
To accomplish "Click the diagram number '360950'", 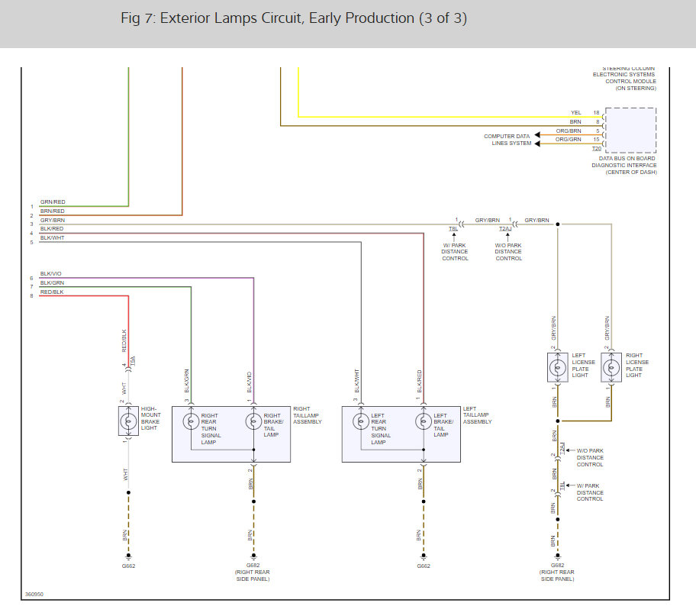I will coord(34,594).
